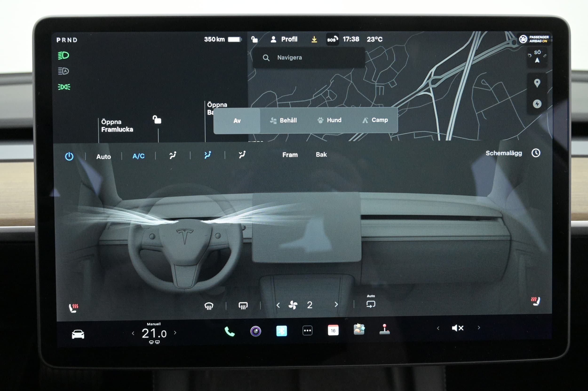
Task: Tap the 23°C outside temperature
Action: coord(374,39)
